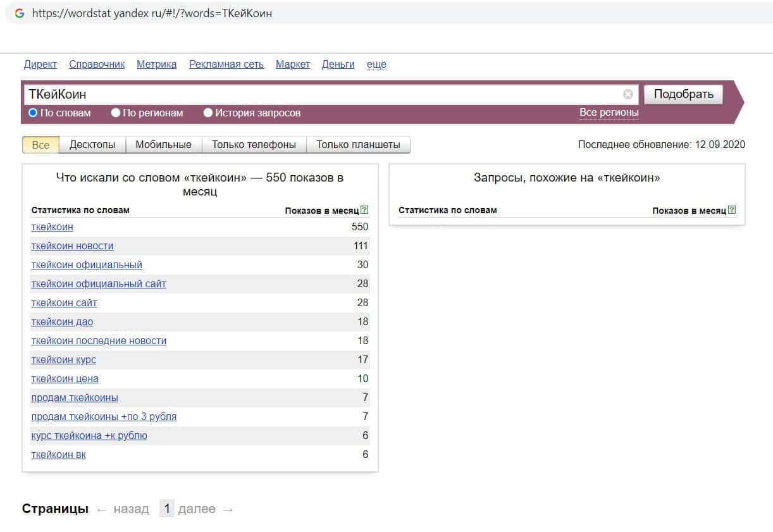Select the 'По словам' radio button
773x532 pixels.
click(x=34, y=113)
